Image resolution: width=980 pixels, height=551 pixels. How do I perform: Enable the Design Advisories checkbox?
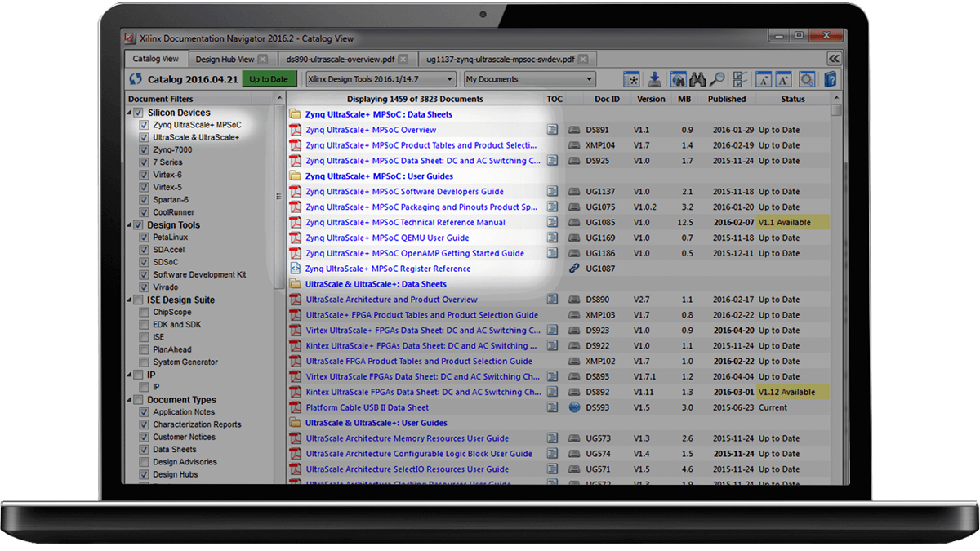(145, 462)
